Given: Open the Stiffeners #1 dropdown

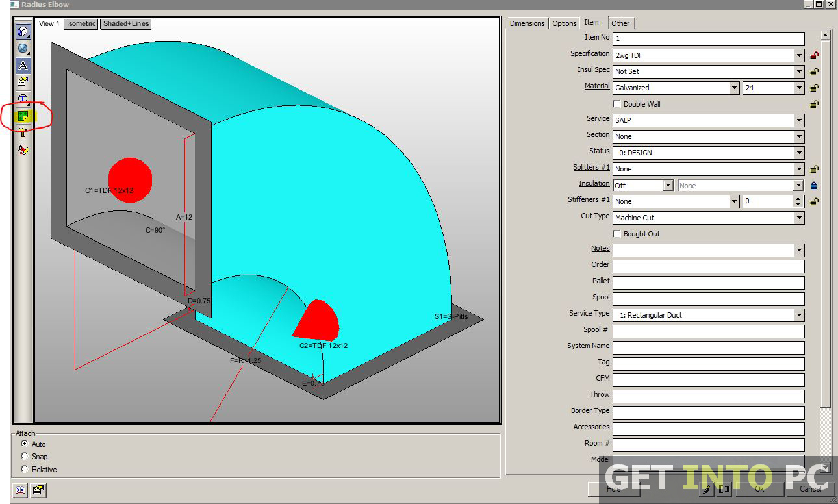Looking at the screenshot, I should coord(734,201).
